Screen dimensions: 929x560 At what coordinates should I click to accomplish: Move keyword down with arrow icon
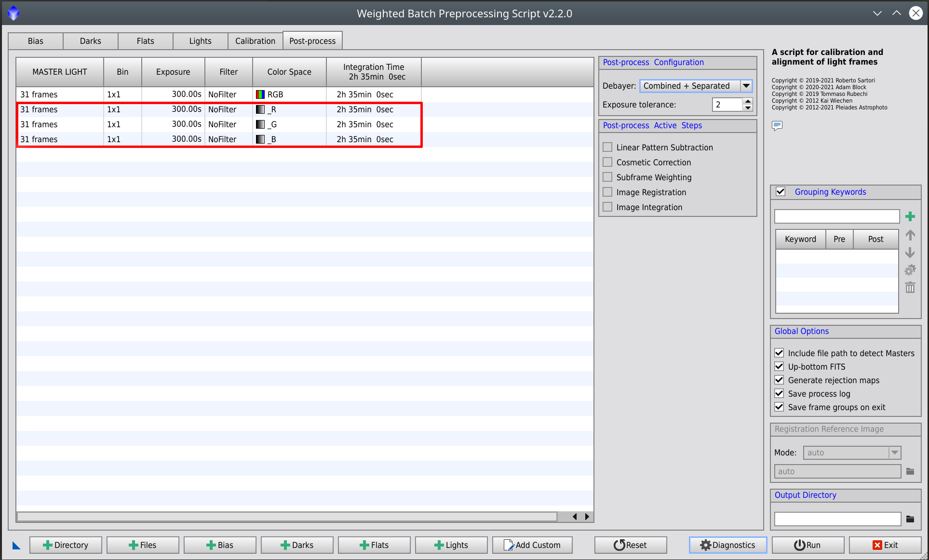[910, 253]
